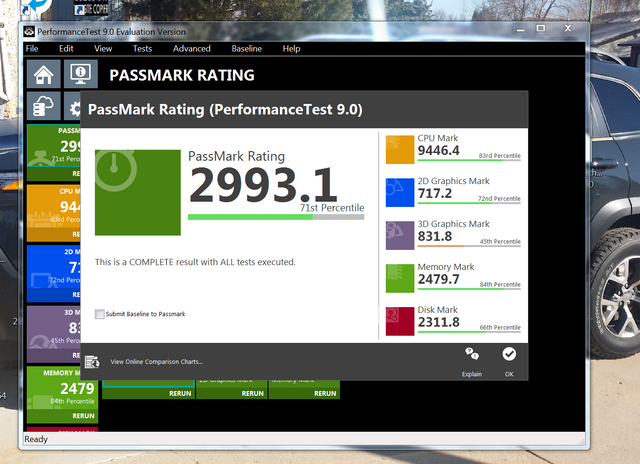Screen dimensions: 640x464
Task: Open the Edit menu
Action: [66, 49]
